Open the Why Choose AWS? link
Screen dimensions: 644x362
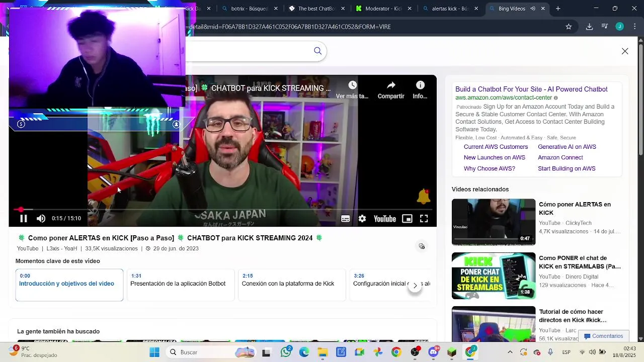pos(490,168)
